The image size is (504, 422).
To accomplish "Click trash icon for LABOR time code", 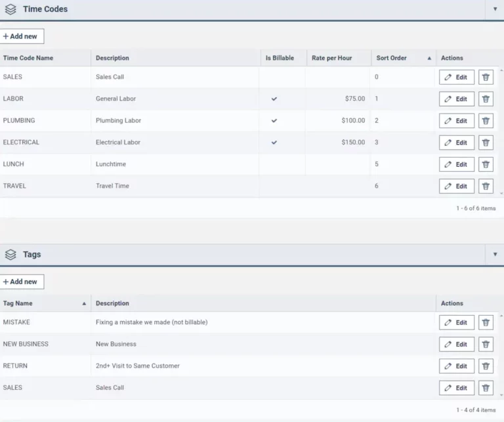I will click(x=486, y=99).
